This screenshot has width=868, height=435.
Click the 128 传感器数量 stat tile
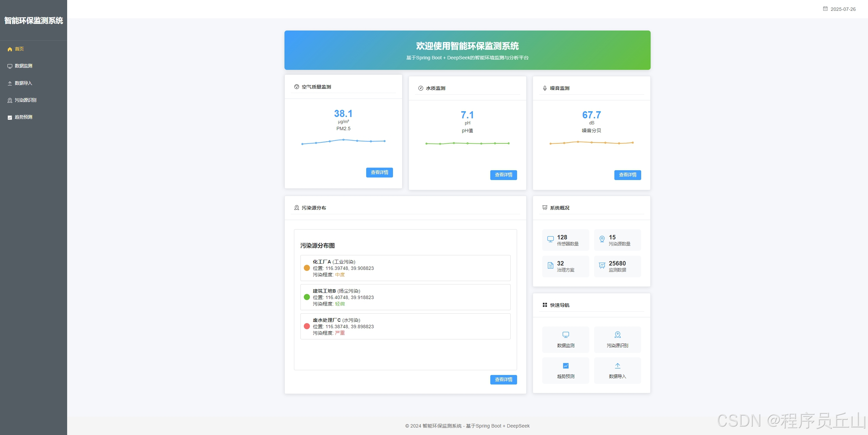566,240
